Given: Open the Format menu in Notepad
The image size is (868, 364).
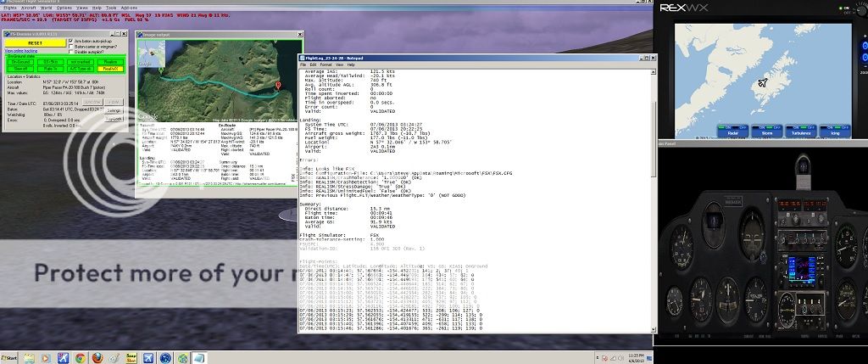Looking at the screenshot, I should pos(326,64).
